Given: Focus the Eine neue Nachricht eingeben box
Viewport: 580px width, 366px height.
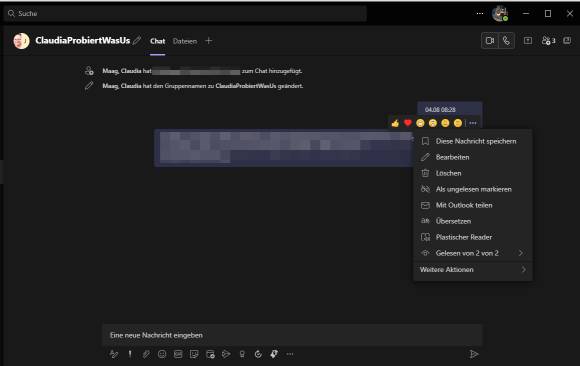Looking at the screenshot, I should (x=292, y=335).
